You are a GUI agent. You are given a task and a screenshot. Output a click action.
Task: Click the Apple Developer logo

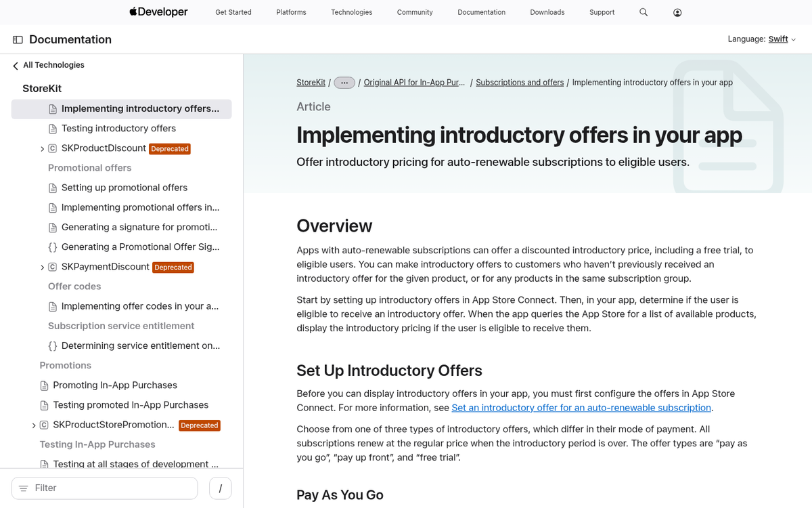click(158, 12)
